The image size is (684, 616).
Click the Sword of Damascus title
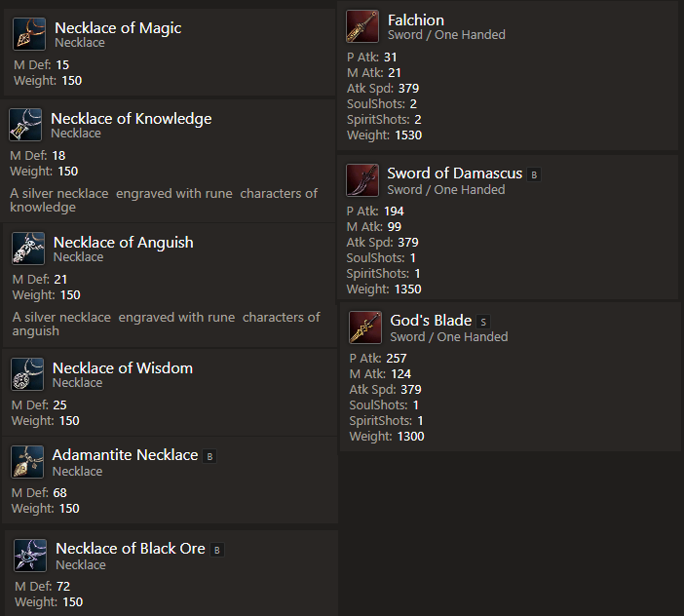pyautogui.click(x=455, y=173)
